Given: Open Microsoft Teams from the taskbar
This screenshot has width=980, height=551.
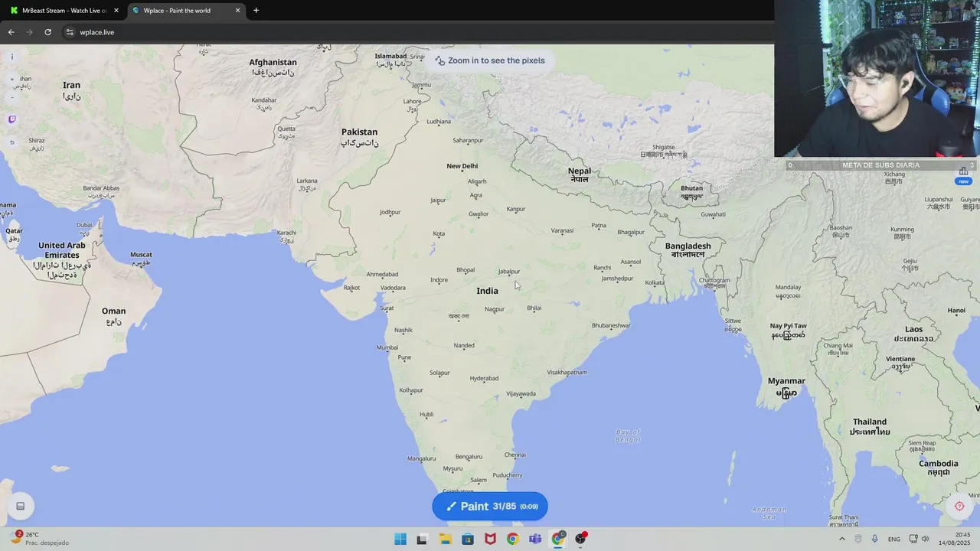Looking at the screenshot, I should (535, 539).
